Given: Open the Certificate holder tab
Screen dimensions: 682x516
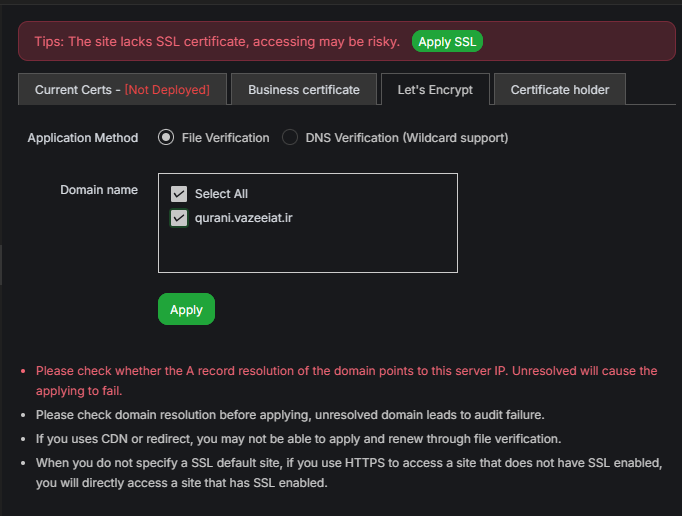Looking at the screenshot, I should (559, 89).
